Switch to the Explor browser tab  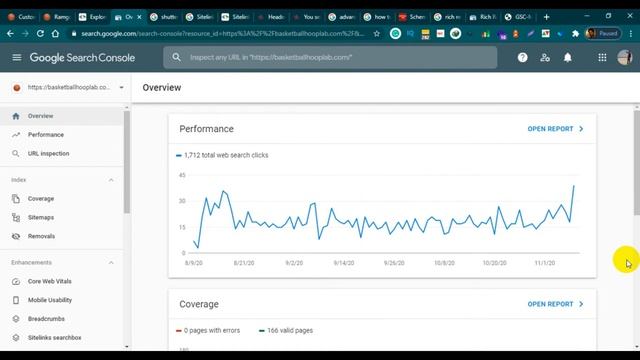tap(92, 17)
